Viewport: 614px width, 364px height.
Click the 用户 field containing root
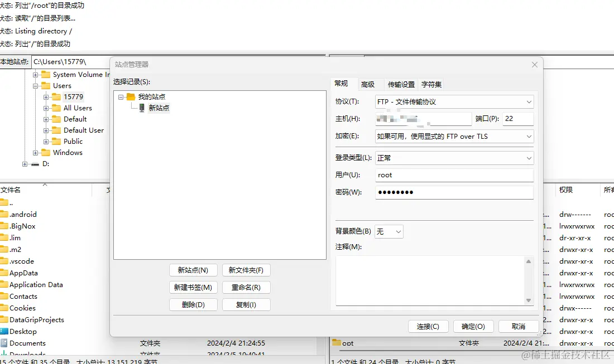[454, 175]
